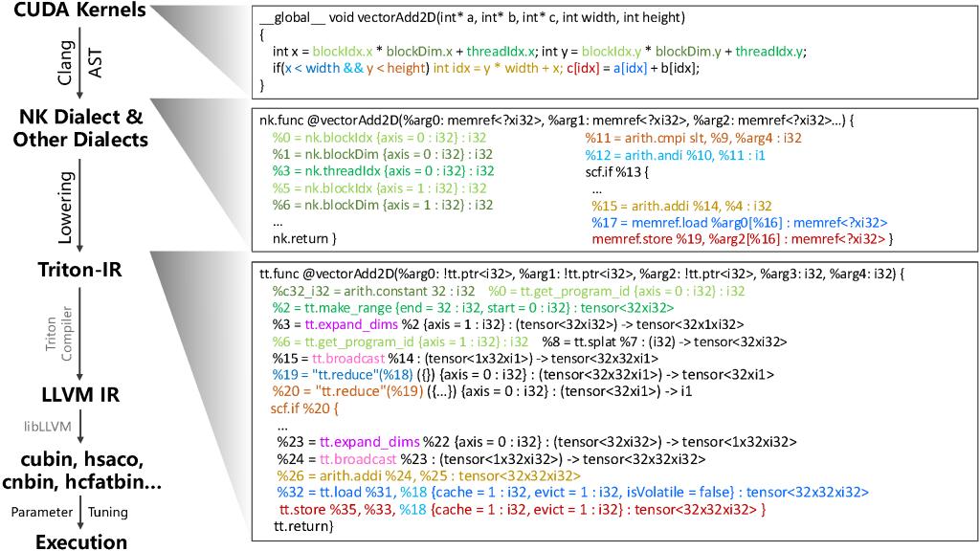Click the downward arrow beside the Lowering label

coord(80,203)
